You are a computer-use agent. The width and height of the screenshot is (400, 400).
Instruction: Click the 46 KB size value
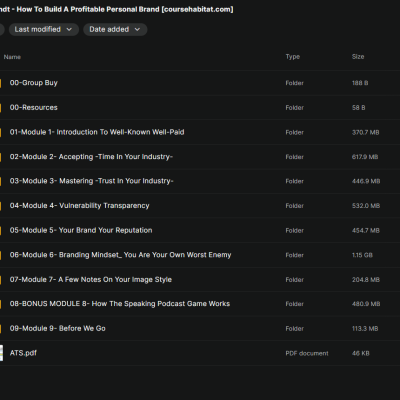[x=361, y=353]
